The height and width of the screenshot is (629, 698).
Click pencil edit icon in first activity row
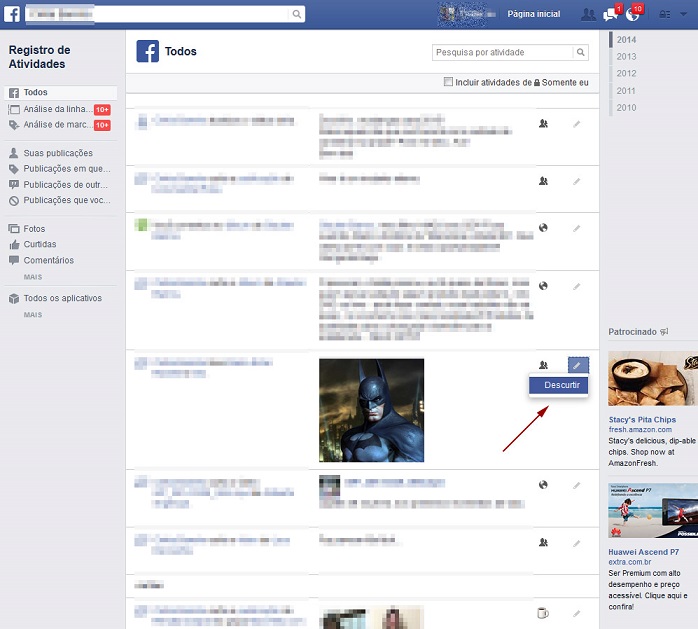576,124
